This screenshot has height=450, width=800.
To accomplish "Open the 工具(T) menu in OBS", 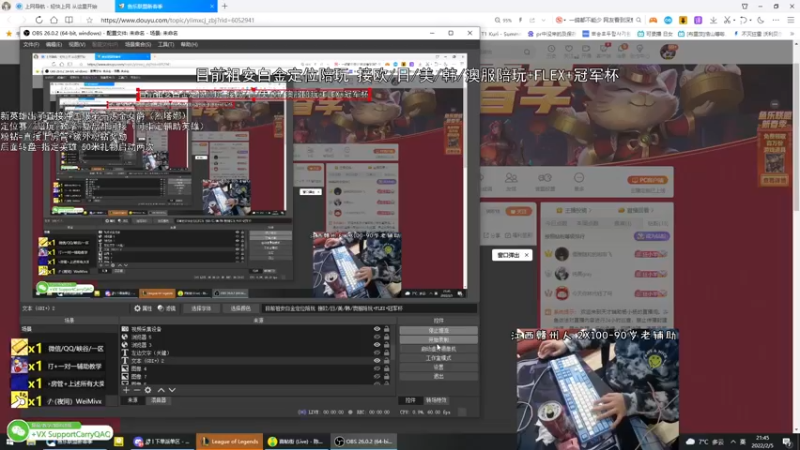I will pos(166,44).
